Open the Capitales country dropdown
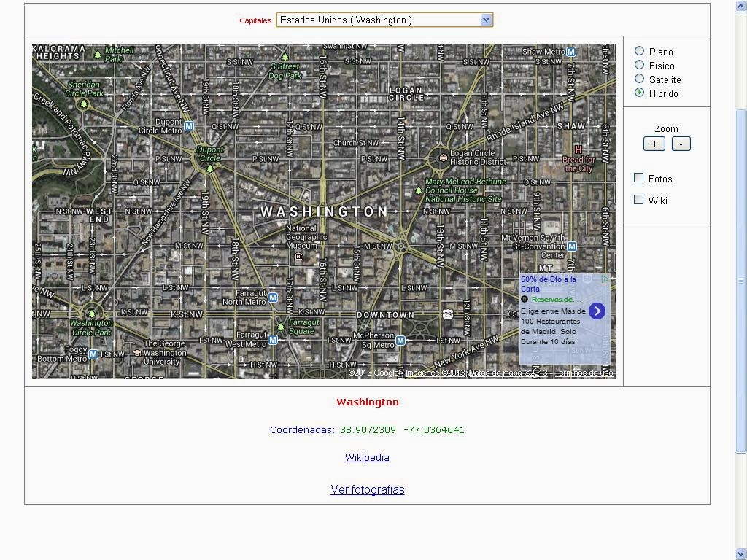Screen dimensions: 747x560 384,20
